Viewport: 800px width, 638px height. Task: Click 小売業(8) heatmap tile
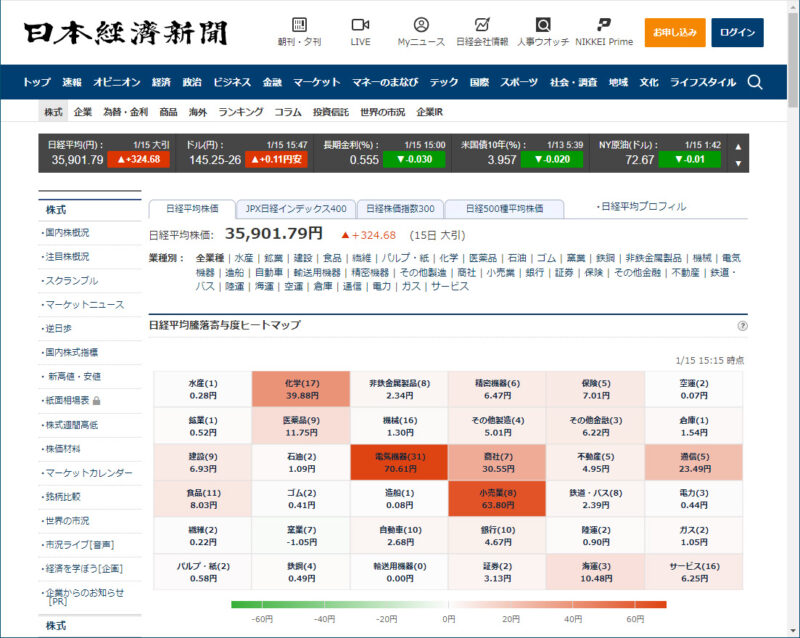point(497,498)
